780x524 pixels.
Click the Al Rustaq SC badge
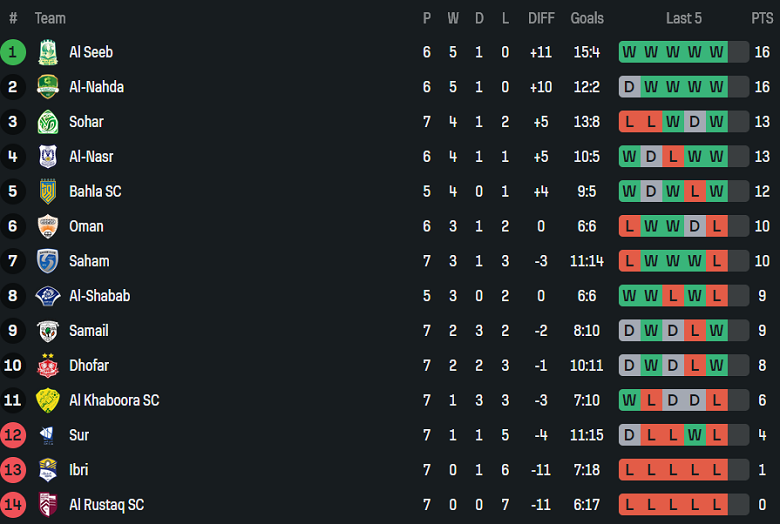click(x=47, y=504)
